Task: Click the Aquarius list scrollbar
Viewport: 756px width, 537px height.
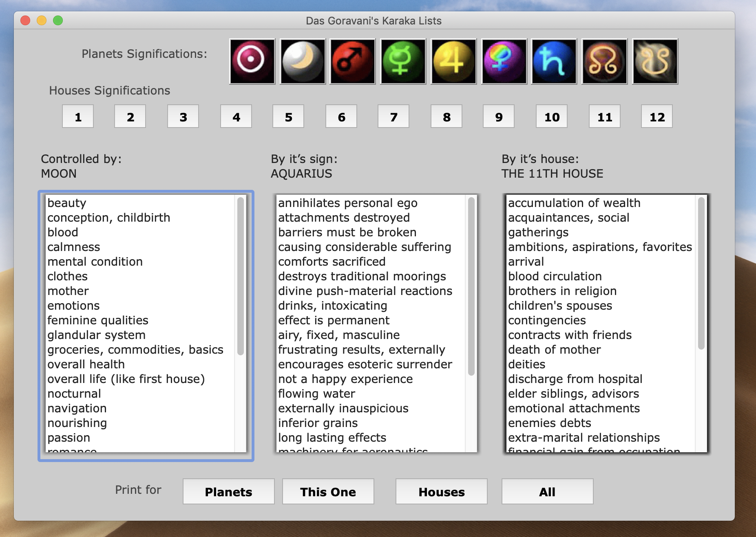Action: coord(471,285)
